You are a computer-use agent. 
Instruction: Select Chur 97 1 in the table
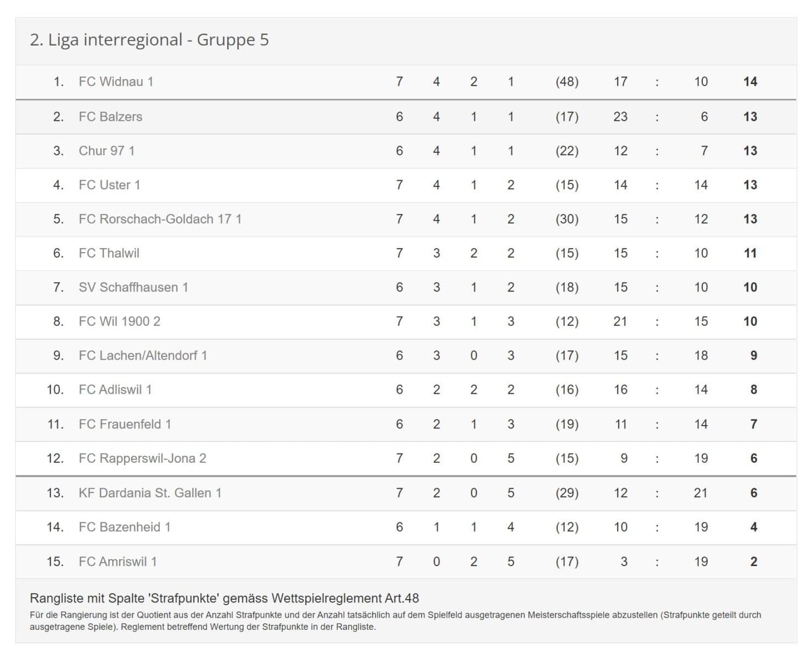107,151
